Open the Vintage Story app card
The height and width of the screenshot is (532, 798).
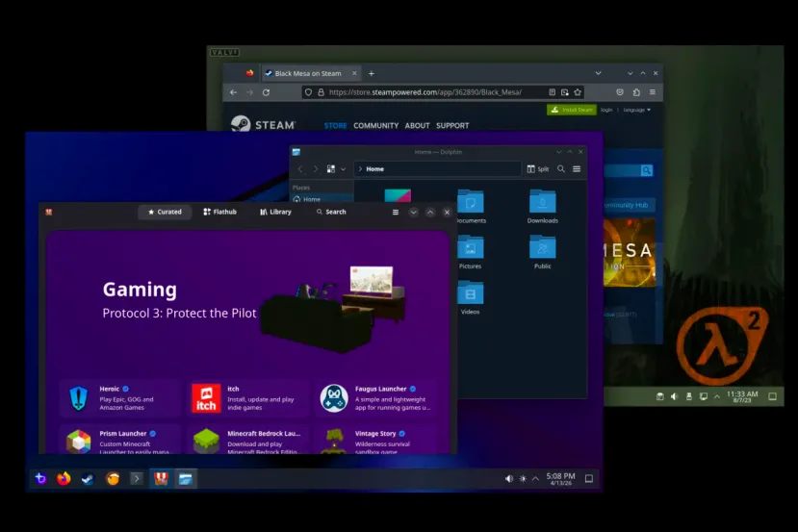375,440
